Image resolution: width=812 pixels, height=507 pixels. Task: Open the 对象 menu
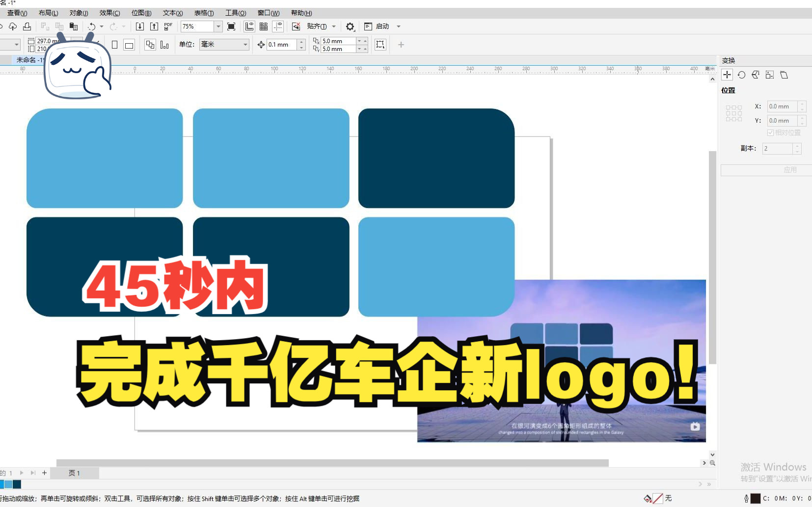pyautogui.click(x=79, y=13)
